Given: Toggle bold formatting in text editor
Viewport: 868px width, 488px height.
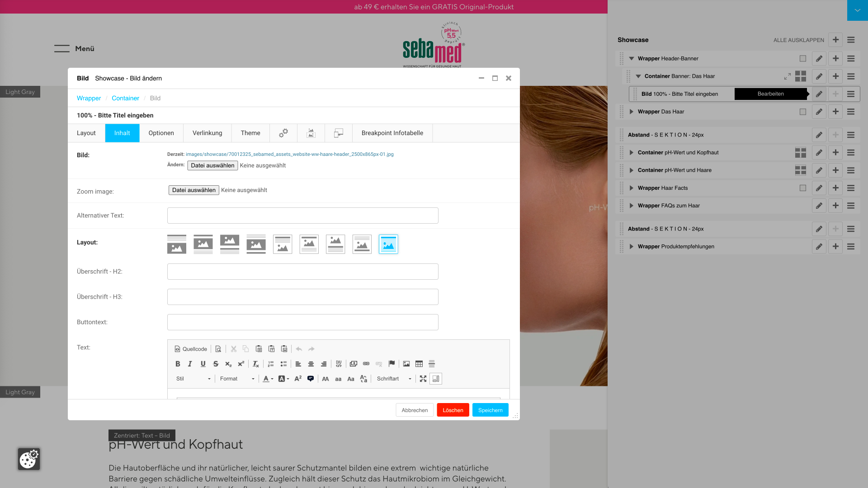Looking at the screenshot, I should click(178, 364).
